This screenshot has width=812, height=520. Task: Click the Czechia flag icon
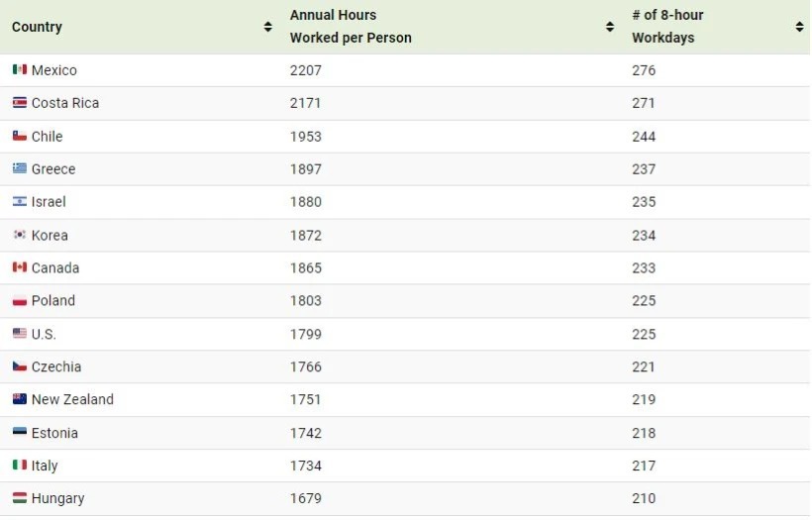20,366
